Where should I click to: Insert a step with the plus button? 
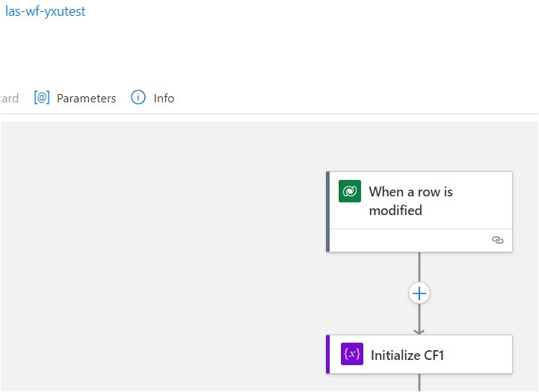pyautogui.click(x=419, y=293)
